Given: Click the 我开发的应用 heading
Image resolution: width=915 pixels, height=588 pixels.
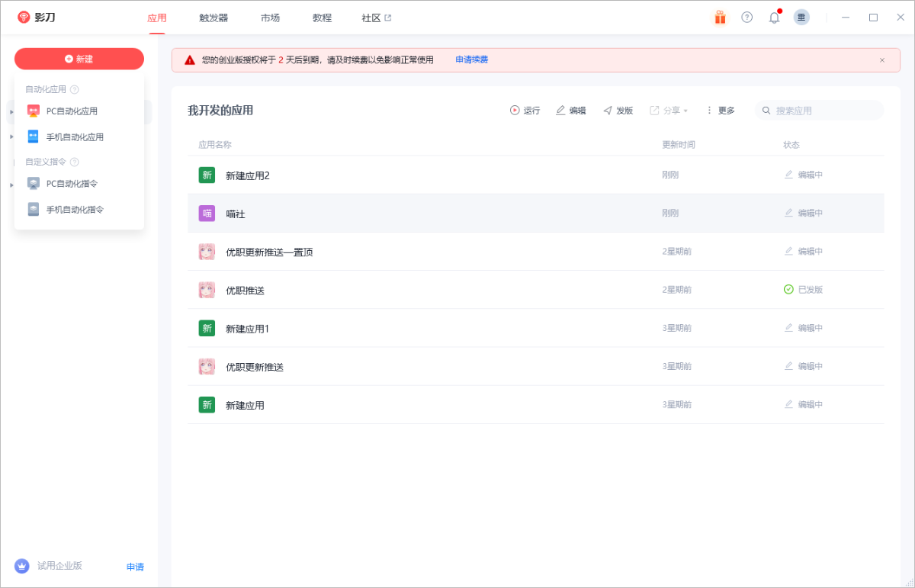Looking at the screenshot, I should pyautogui.click(x=220, y=111).
